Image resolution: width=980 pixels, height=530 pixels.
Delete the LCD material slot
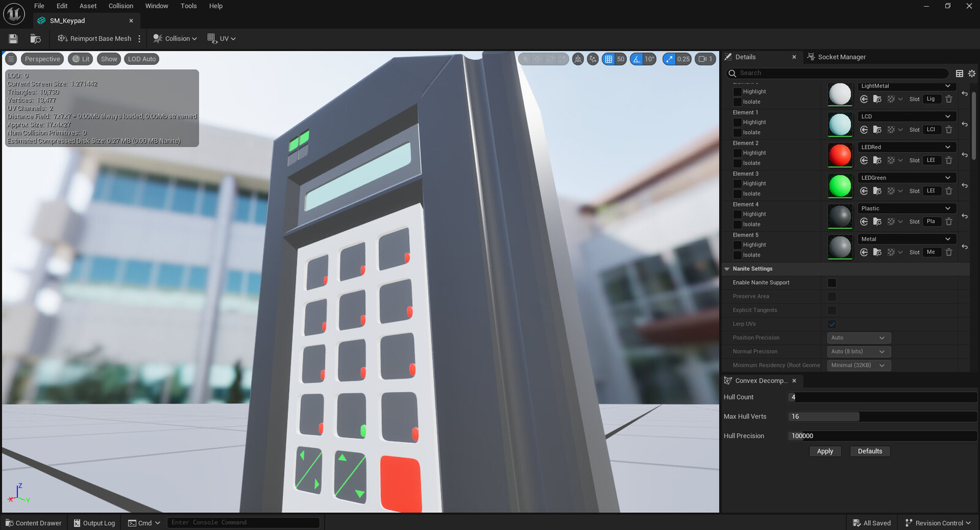[x=949, y=130]
